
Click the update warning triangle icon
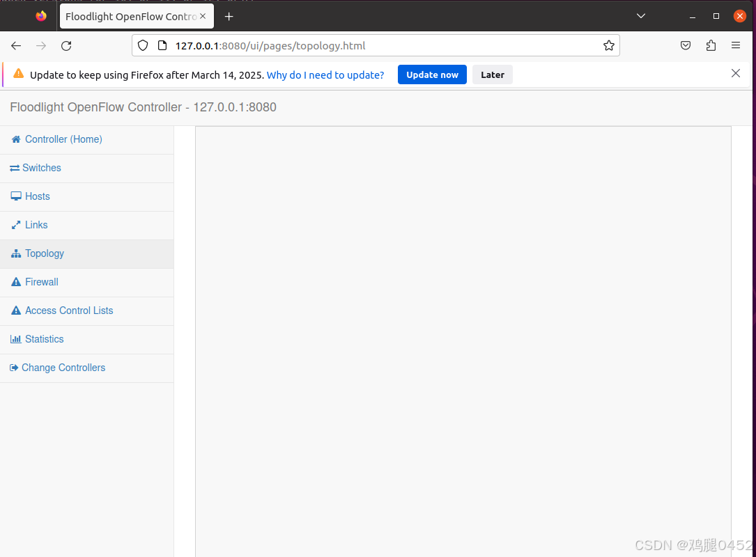pyautogui.click(x=18, y=74)
